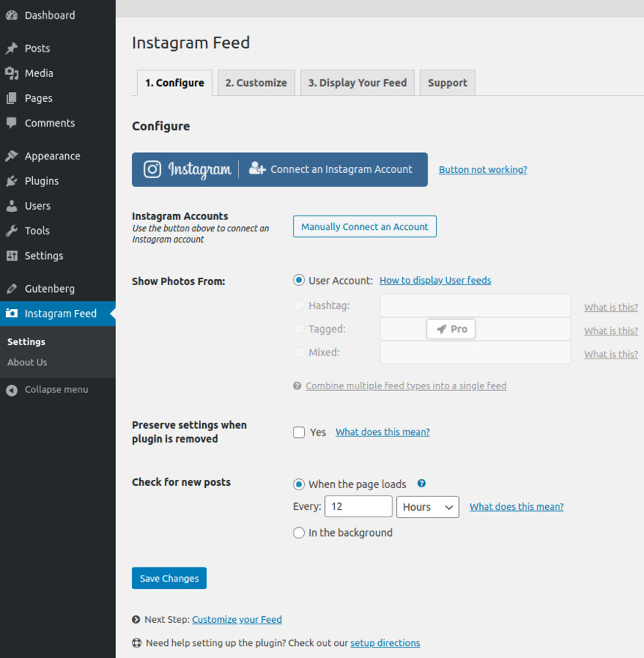
Task: Click the Tools wrench icon
Action: click(12, 231)
